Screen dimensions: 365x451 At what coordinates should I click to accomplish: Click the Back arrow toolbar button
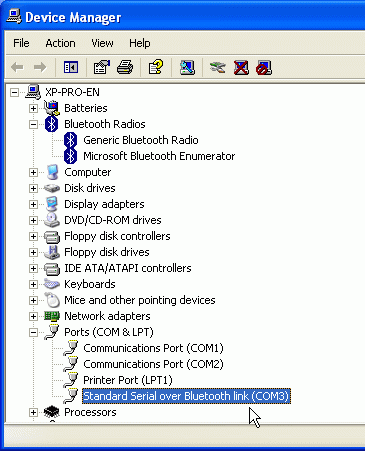(17, 67)
